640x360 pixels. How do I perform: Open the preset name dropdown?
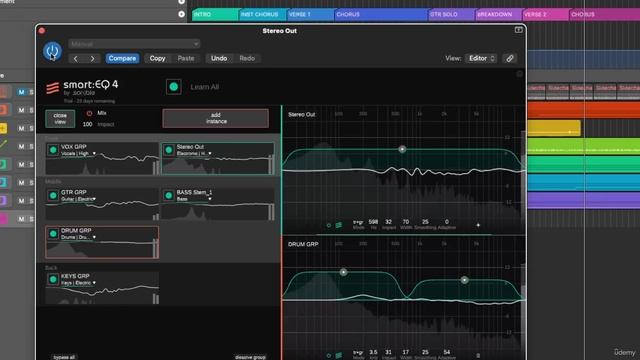(x=134, y=44)
